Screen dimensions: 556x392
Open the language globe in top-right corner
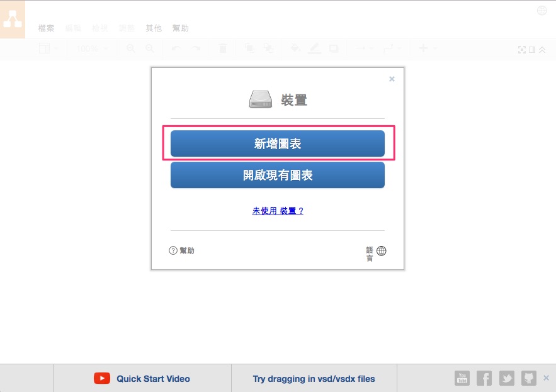point(542,11)
